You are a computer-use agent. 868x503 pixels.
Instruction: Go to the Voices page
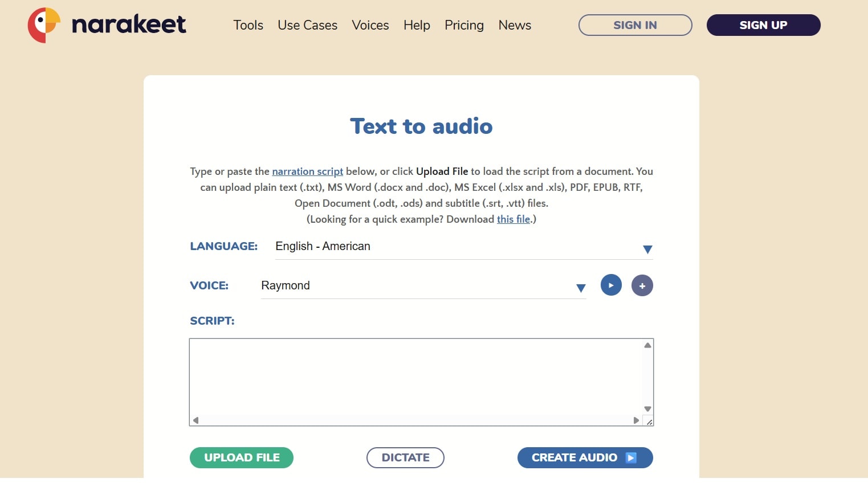[x=370, y=25]
